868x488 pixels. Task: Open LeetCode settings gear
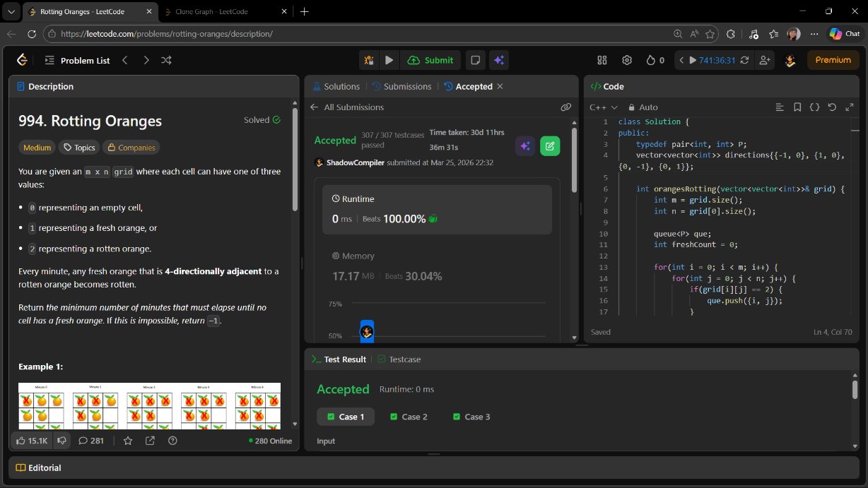click(x=626, y=60)
